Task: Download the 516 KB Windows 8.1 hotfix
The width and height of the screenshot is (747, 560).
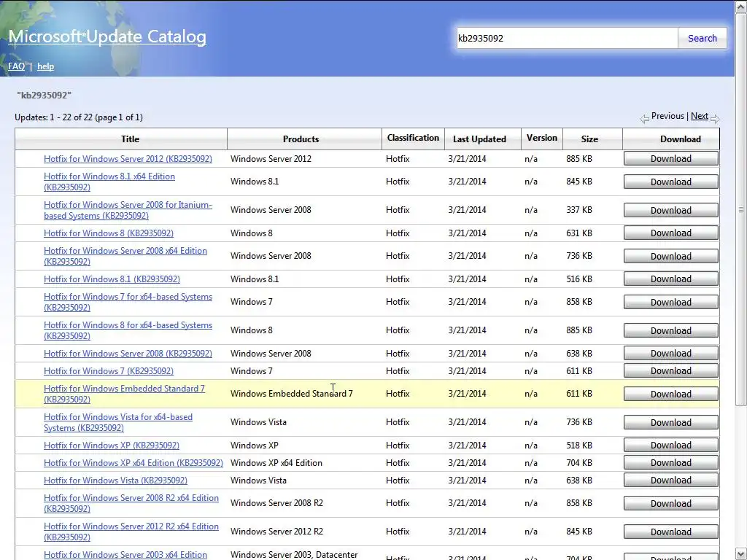Action: click(671, 279)
